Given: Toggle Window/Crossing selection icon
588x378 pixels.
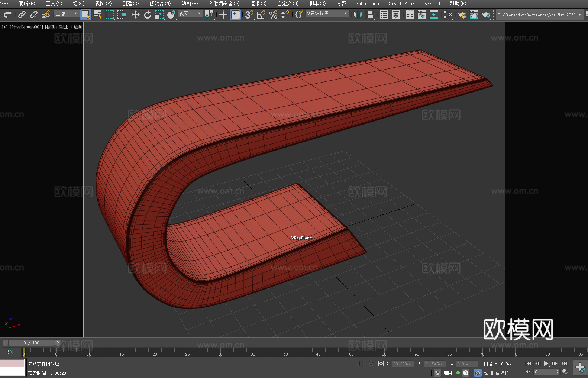Looking at the screenshot, I should (122, 14).
